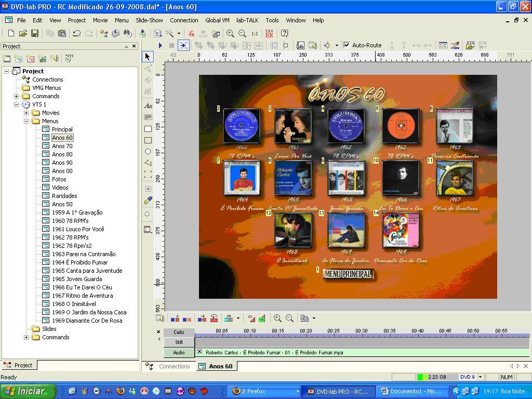
Task: Click the audio track file name
Action: (274, 353)
